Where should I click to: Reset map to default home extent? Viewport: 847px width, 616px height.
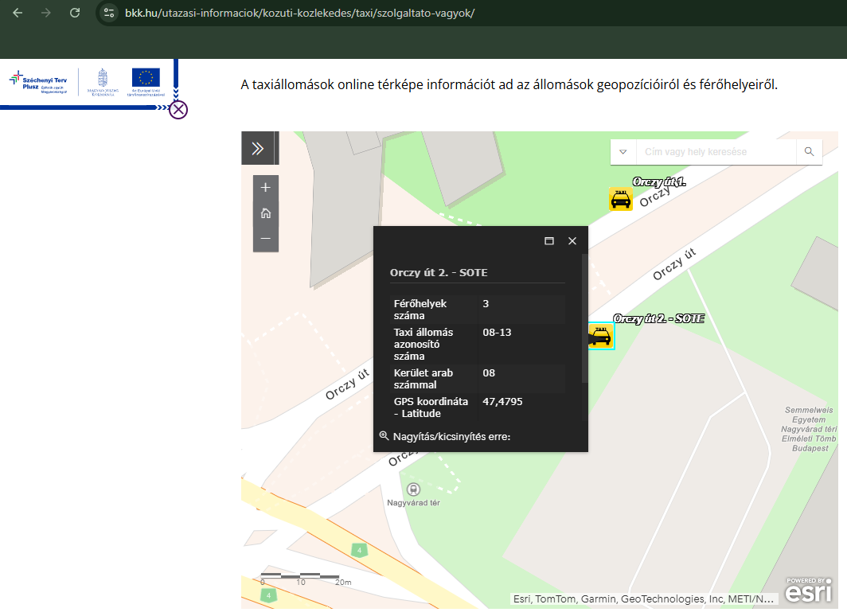[x=266, y=213]
